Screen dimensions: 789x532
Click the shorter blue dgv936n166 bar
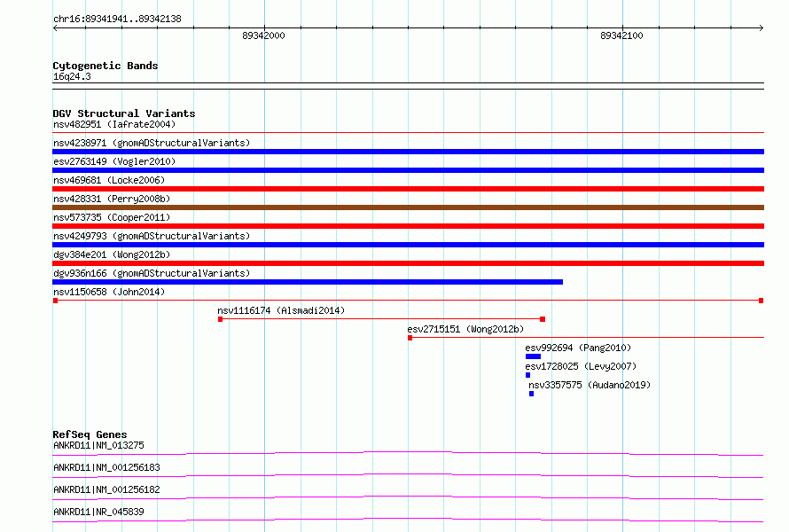(x=308, y=282)
